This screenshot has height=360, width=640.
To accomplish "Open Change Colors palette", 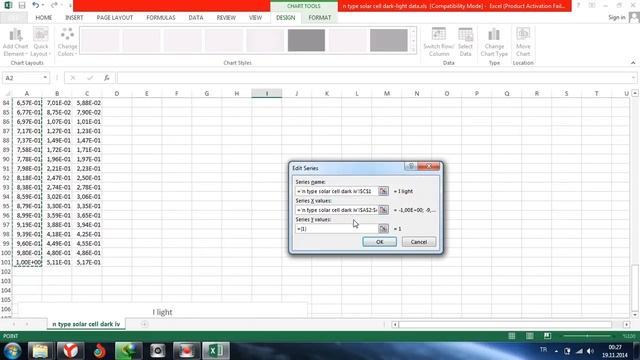I will [x=67, y=42].
